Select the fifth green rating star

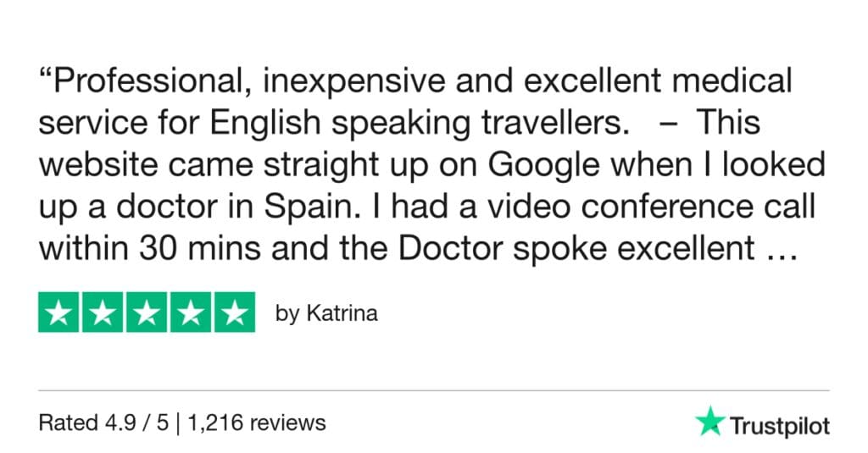point(233,312)
